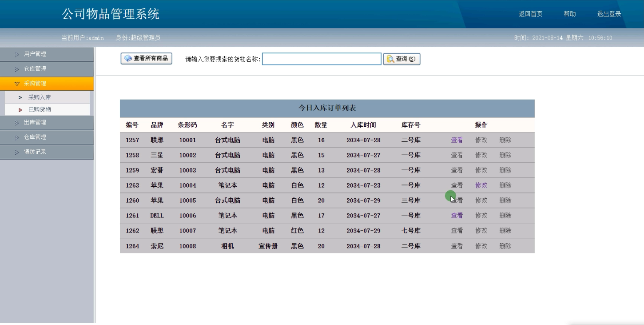The height and width of the screenshot is (325, 644).
Task: Click 删除 in the 1260 row
Action: tap(505, 201)
